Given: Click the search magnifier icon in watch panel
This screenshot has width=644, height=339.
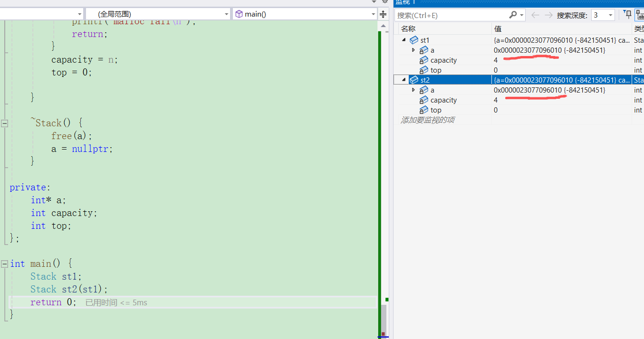Looking at the screenshot, I should (x=513, y=15).
